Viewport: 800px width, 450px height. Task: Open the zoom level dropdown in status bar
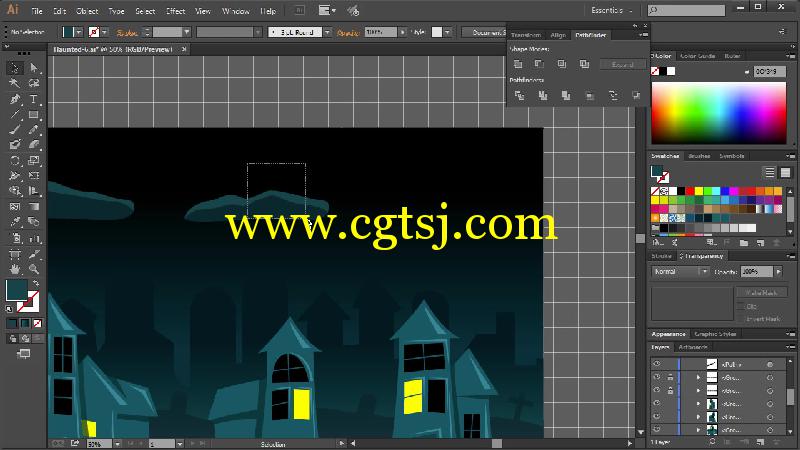pos(117,444)
